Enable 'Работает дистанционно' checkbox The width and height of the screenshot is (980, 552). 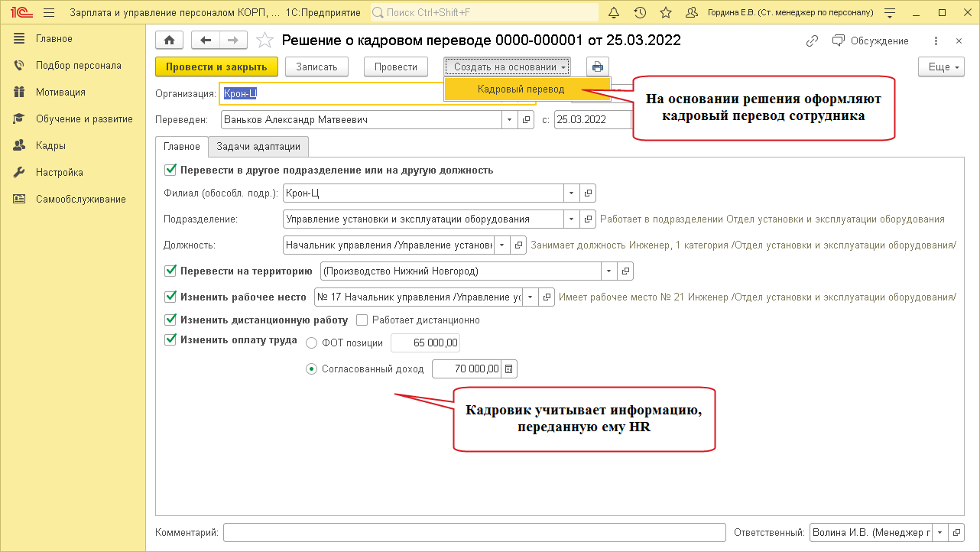pyautogui.click(x=362, y=320)
